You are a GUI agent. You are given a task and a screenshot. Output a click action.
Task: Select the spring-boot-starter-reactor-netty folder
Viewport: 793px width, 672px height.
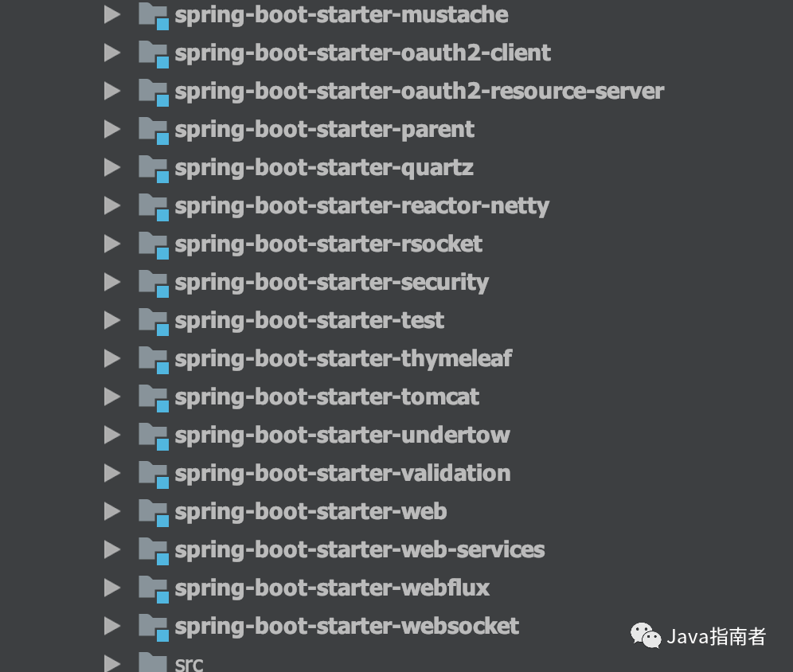[x=363, y=205]
